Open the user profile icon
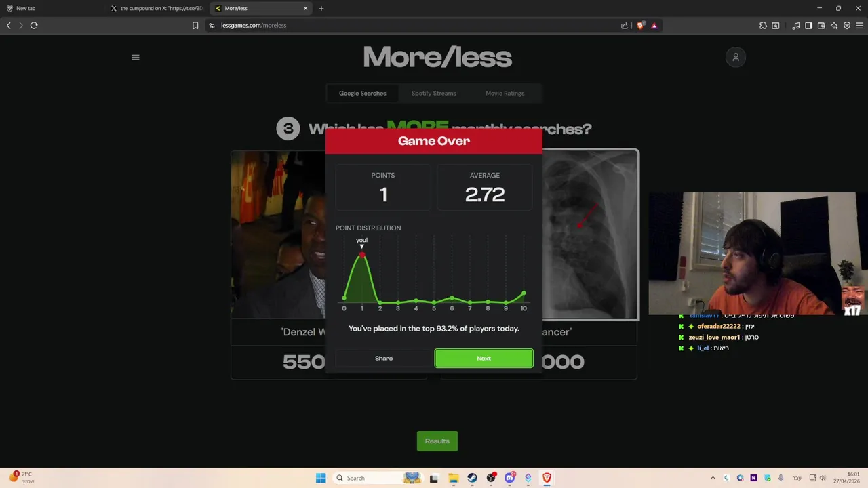This screenshot has height=488, width=868. 735,57
